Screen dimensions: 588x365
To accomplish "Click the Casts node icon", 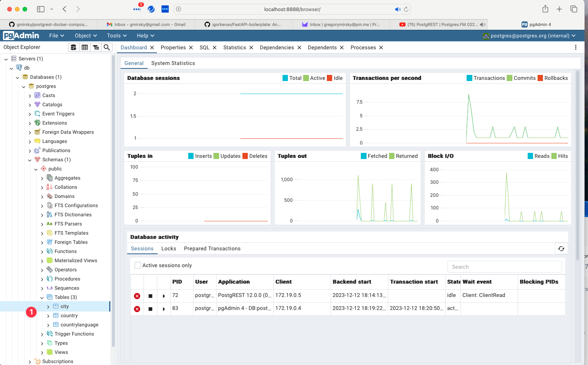I will click(x=37, y=95).
